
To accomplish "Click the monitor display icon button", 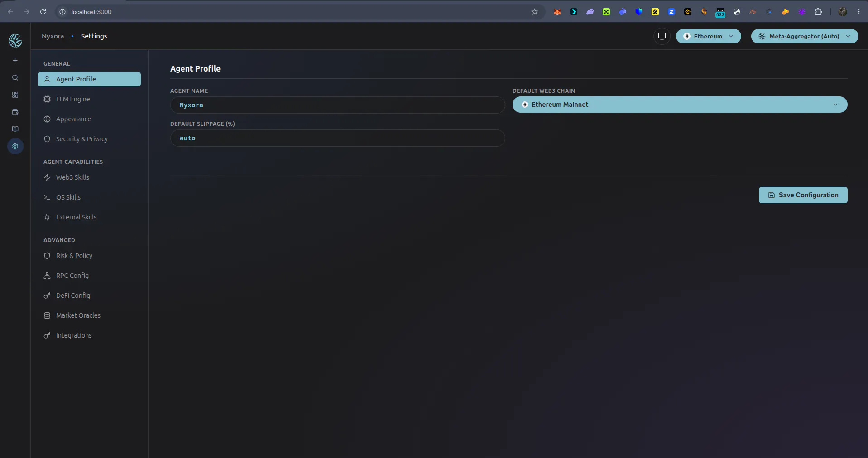I will coord(662,36).
